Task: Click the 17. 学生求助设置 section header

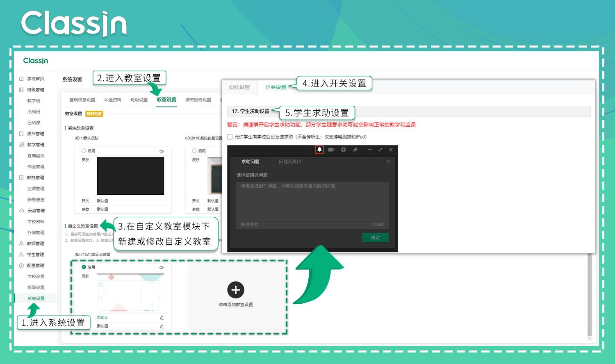Action: point(409,111)
